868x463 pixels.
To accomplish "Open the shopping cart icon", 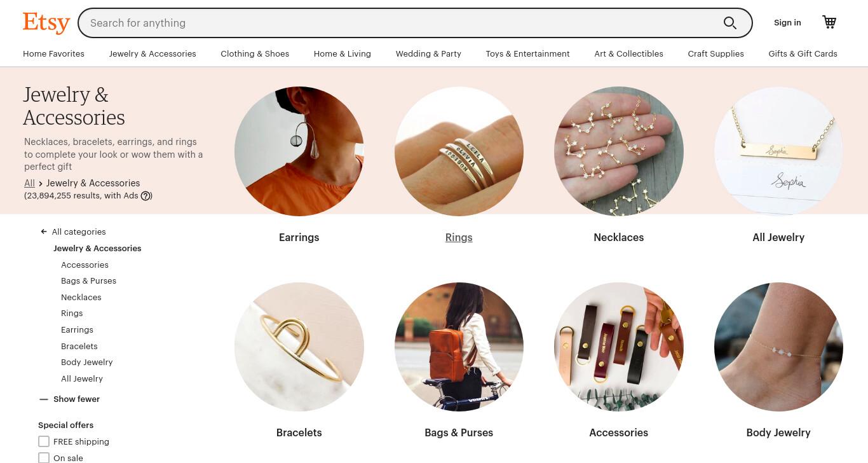I will pyautogui.click(x=829, y=22).
